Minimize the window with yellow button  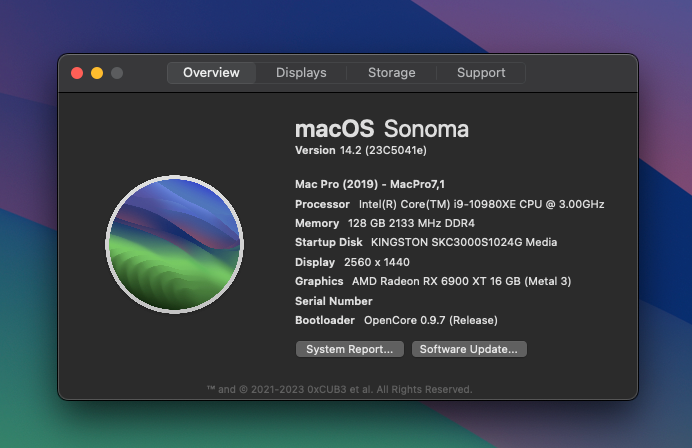[97, 73]
